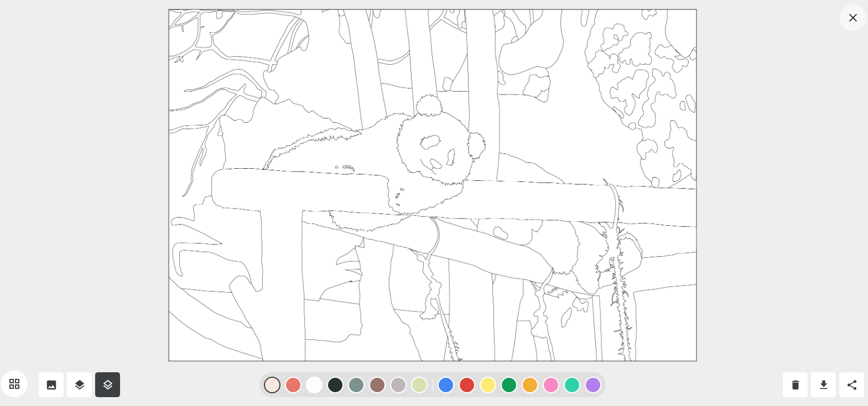868x406 pixels.
Task: Select the purple color swatch
Action: pos(593,385)
